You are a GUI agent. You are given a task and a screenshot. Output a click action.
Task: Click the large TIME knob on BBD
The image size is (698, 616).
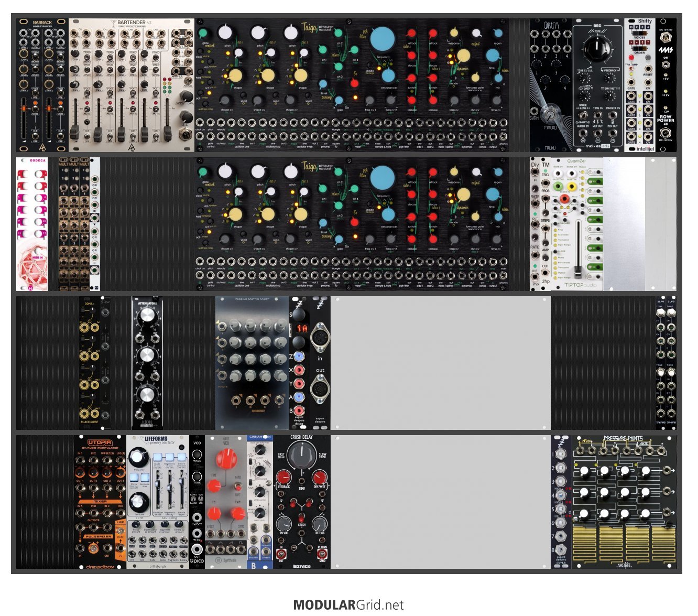tap(597, 50)
